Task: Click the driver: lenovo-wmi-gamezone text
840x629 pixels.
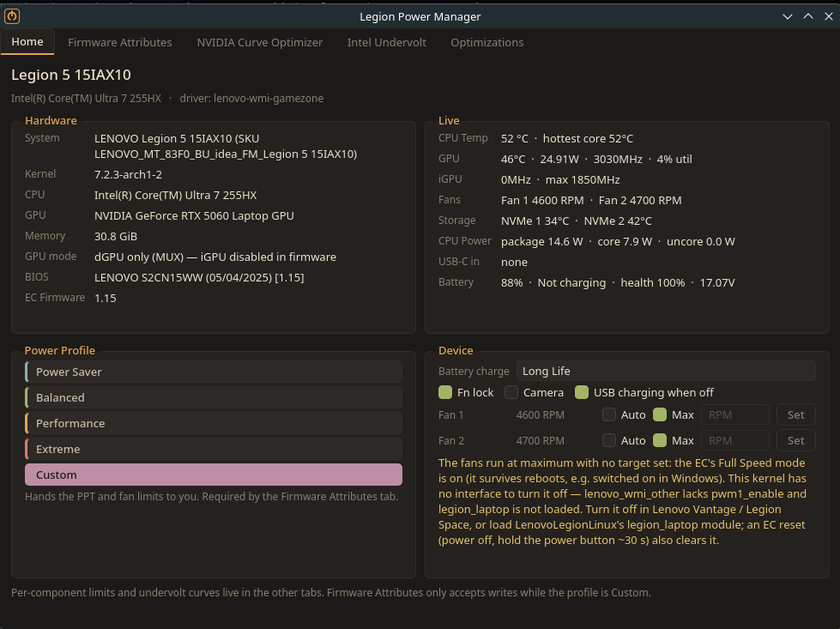Action: 251,99
